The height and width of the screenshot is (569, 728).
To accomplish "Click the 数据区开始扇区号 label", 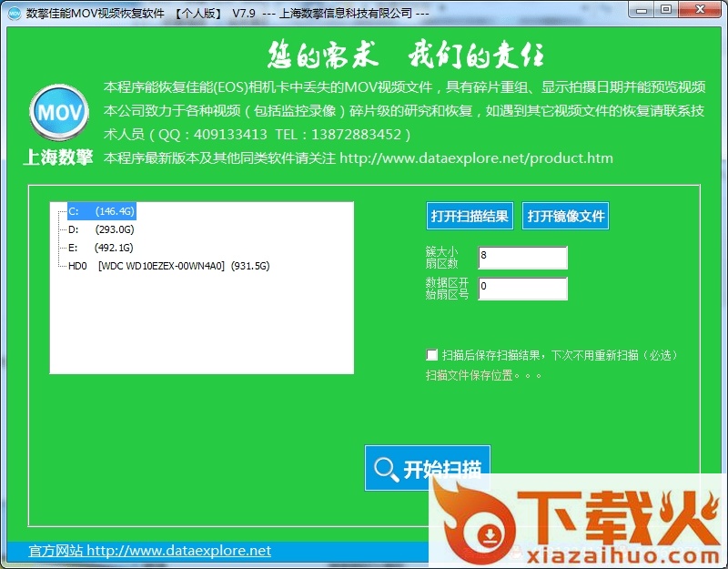I will (x=447, y=289).
